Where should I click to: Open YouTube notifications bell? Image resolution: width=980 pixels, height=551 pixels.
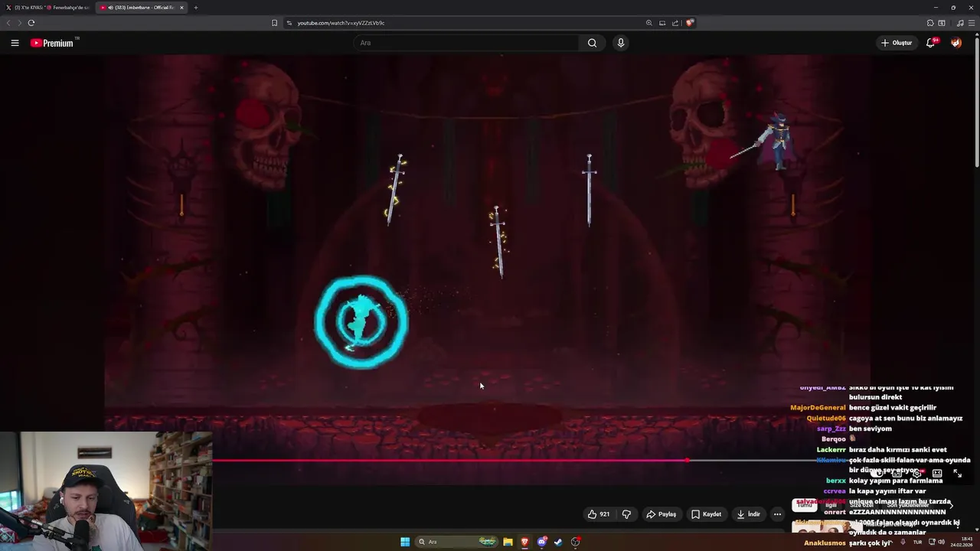pos(930,43)
